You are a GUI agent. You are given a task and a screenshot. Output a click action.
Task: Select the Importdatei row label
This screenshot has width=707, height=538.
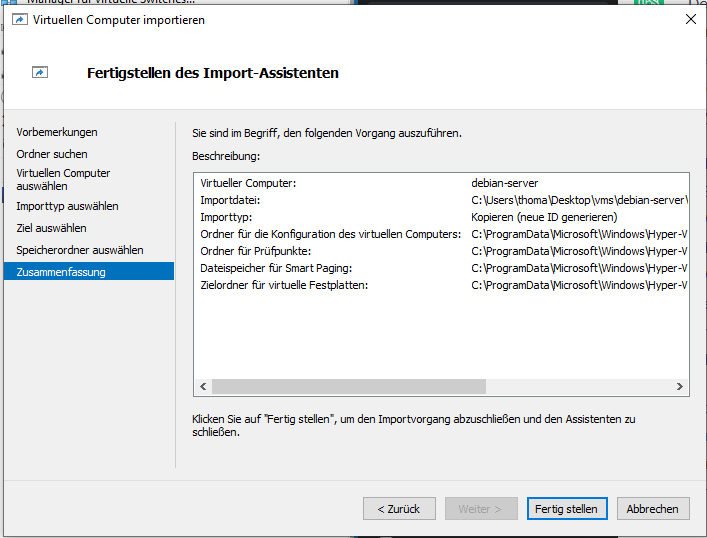(230, 200)
